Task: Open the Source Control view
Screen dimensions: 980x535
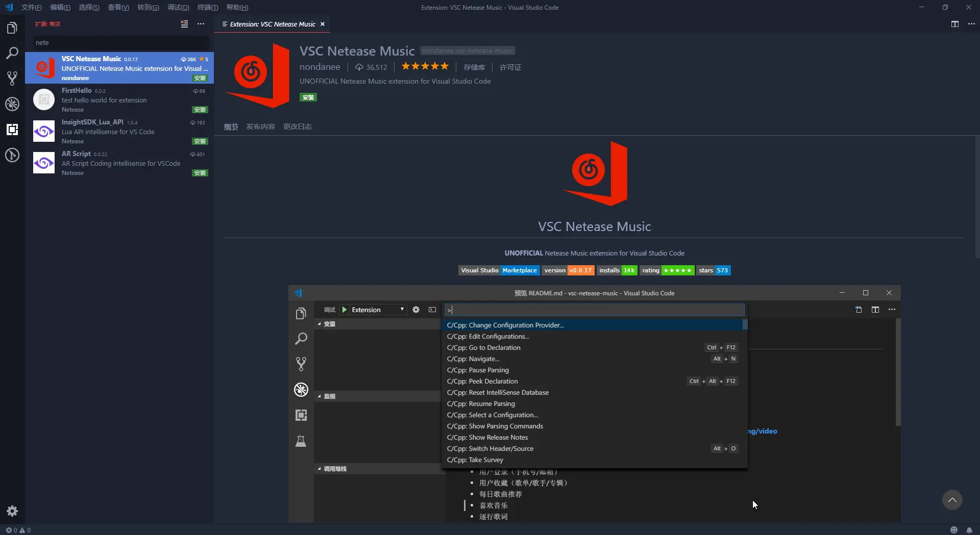Action: 12,79
